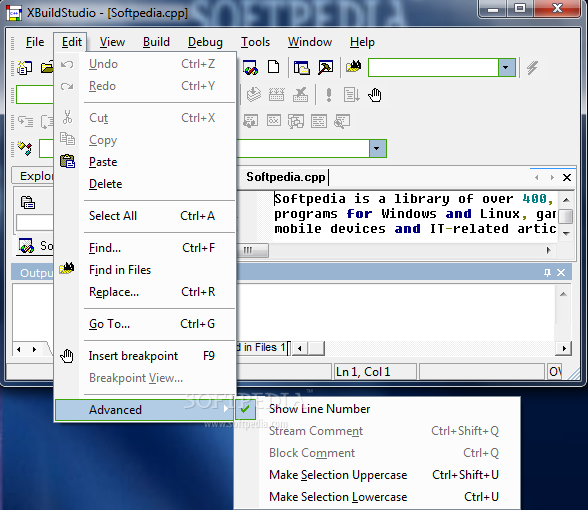Click the OK button control toolbar icon
Screen dimensions: 588x510
274,121
